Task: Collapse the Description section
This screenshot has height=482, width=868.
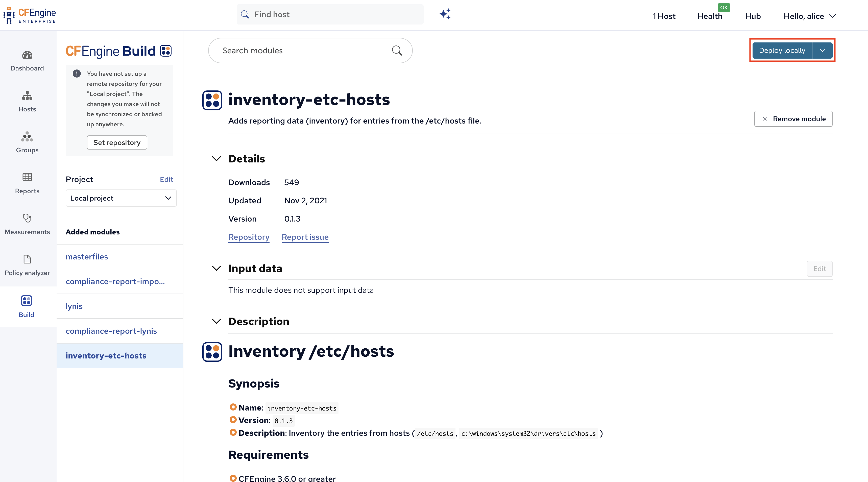Action: tap(216, 321)
